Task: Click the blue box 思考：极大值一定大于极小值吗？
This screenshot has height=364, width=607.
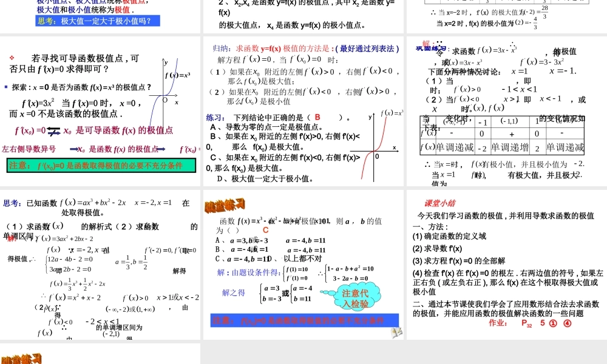Action: 98,21
